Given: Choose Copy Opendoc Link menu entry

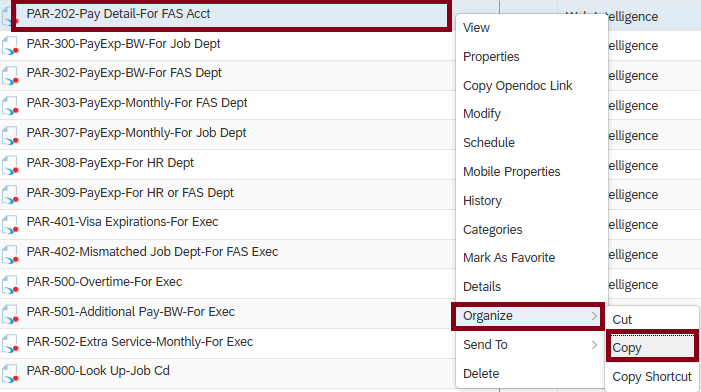Looking at the screenshot, I should (x=517, y=86).
